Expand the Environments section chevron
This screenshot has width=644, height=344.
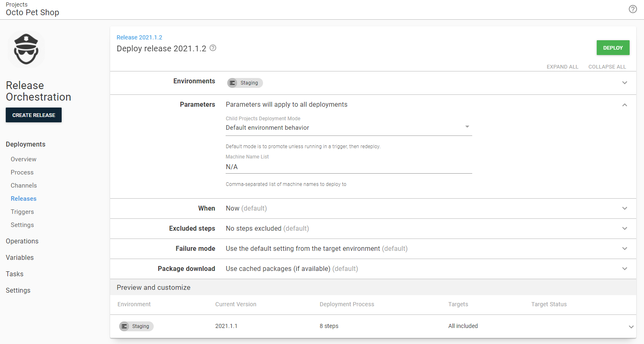point(624,83)
